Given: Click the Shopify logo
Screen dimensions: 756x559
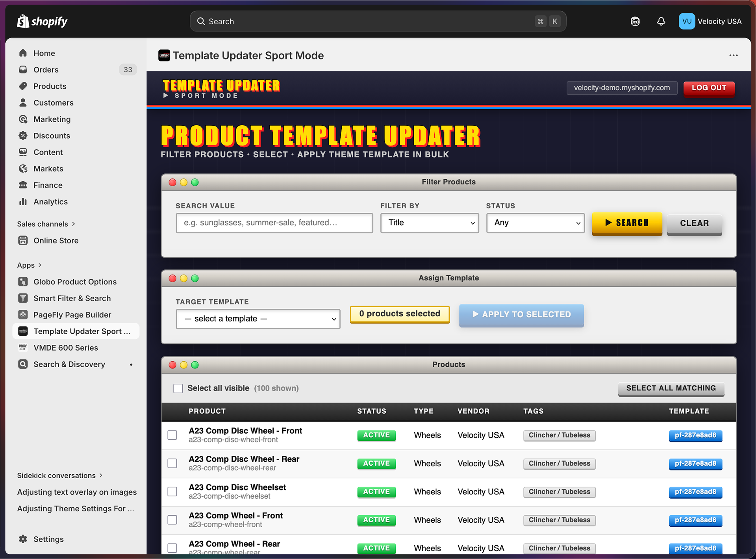Looking at the screenshot, I should 42,21.
